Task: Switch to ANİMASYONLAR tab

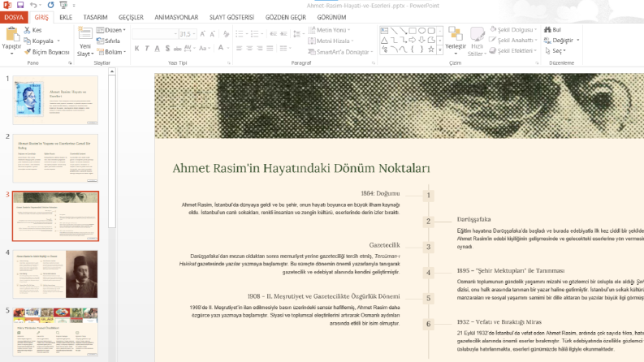Action: click(176, 17)
